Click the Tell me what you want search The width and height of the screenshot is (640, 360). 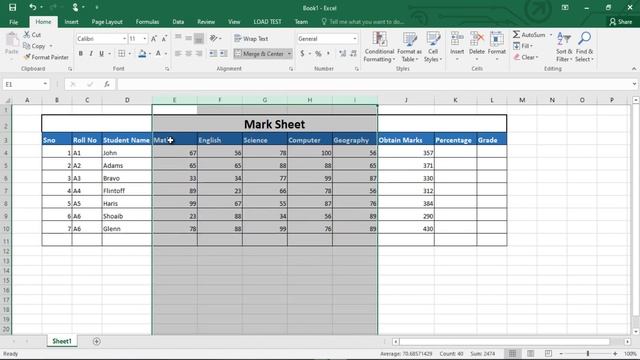click(x=362, y=22)
